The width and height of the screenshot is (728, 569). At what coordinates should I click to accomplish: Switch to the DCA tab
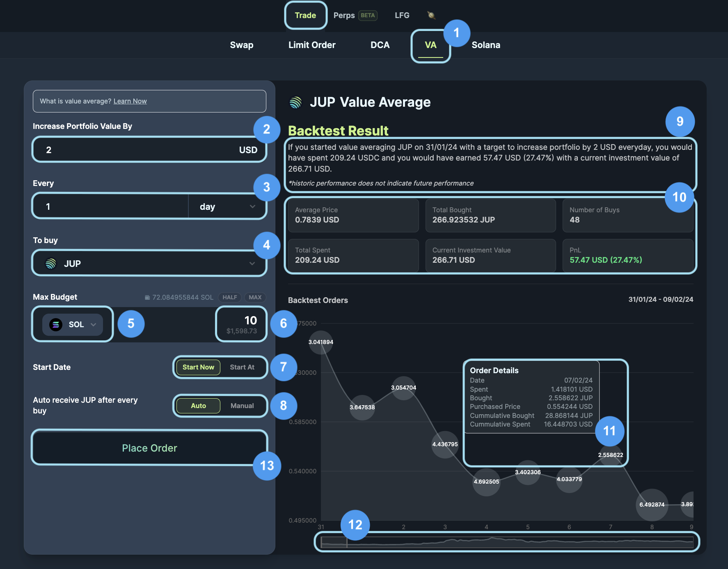pyautogui.click(x=380, y=45)
